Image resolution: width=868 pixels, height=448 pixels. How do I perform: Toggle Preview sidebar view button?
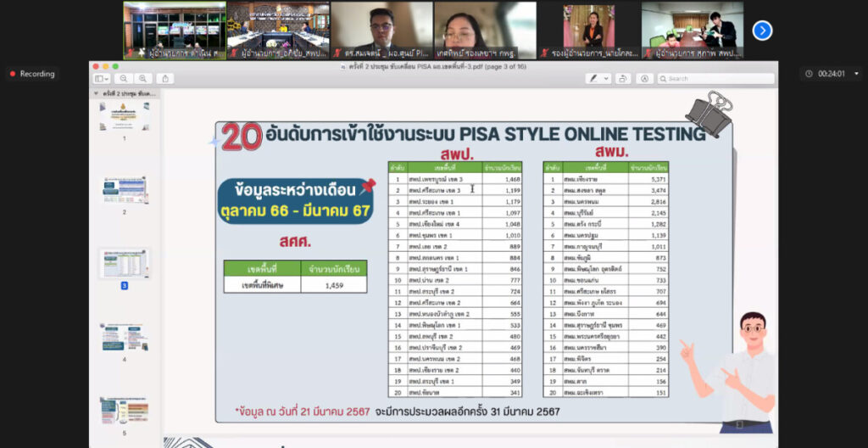point(99,79)
